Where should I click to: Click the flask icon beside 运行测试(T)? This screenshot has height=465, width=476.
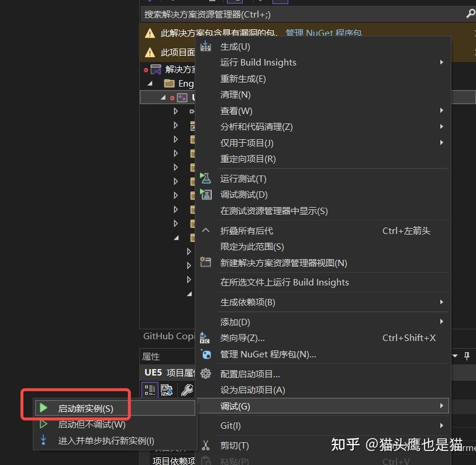point(205,178)
